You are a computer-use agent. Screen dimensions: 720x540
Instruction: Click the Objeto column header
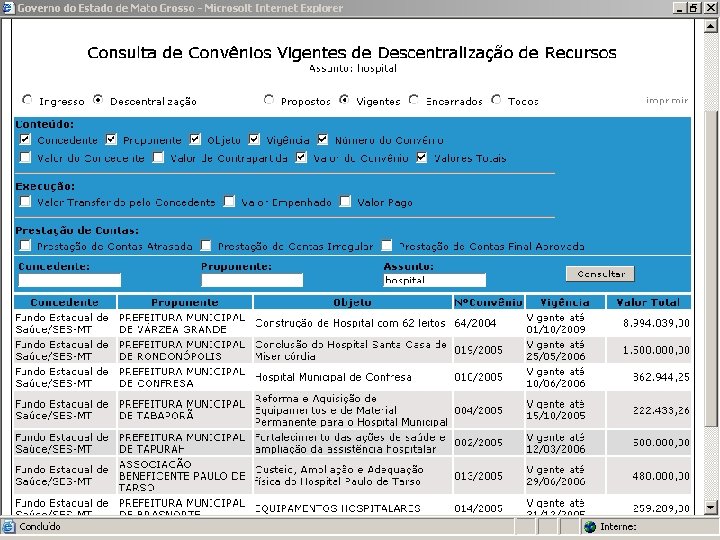pos(352,302)
